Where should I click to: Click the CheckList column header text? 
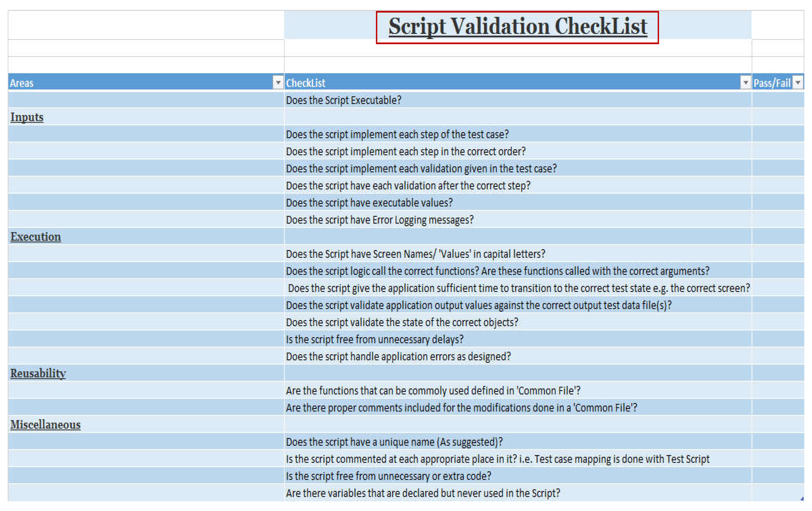pos(305,83)
